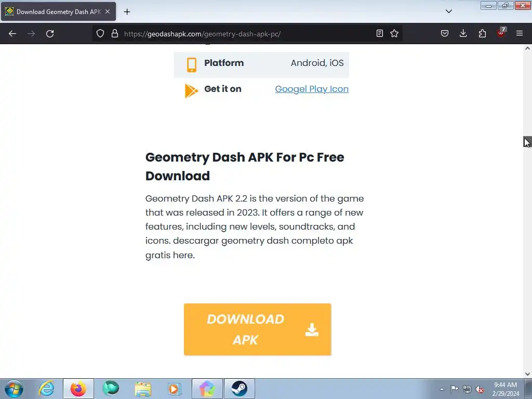The image size is (532, 399).
Task: Click the orange DOWNLOAD APK button
Action: [258, 329]
